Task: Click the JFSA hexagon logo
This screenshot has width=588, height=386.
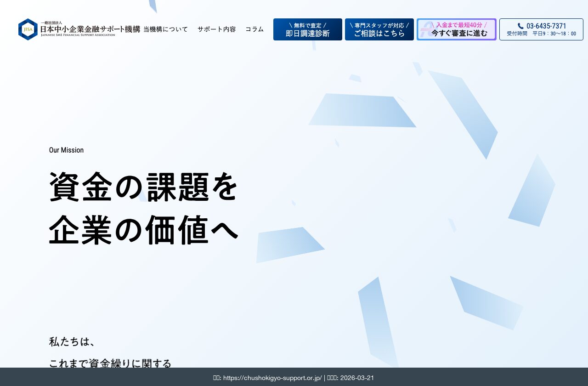Action: 28,29
